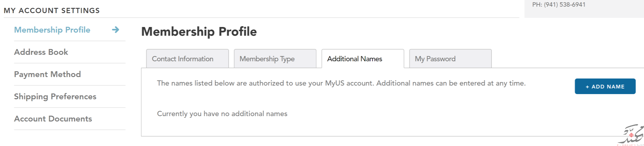Open the Membership Profile sidebar link

(52, 30)
